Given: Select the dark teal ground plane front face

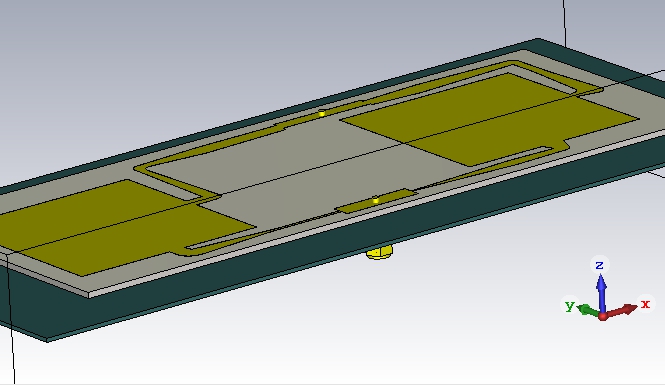Looking at the screenshot, I should (x=331, y=263).
